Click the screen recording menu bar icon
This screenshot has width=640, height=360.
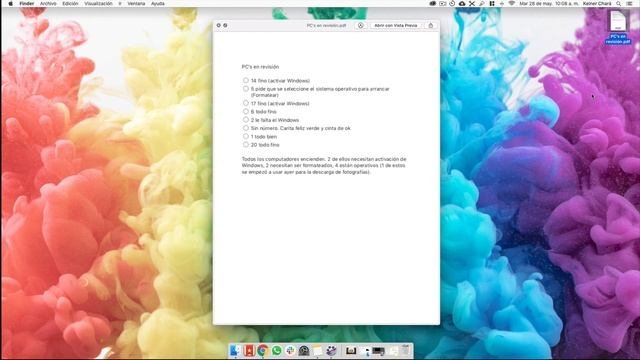point(442,4)
